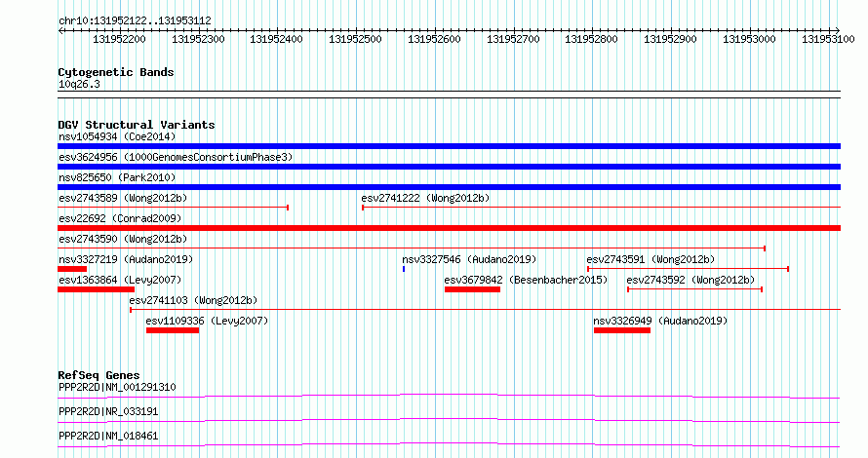Viewport: 868px width, 458px height.
Task: Click ruler position 131952300
Action: point(198,39)
